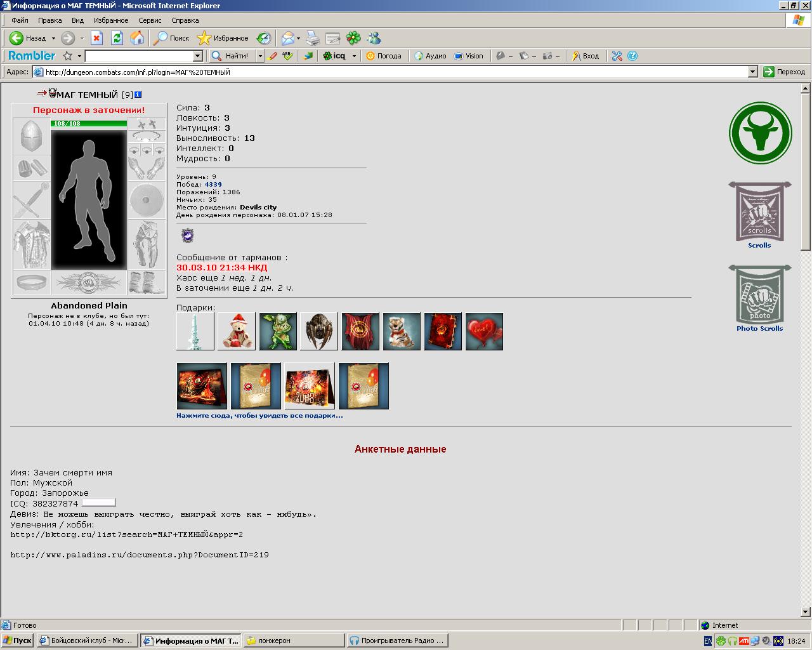The width and height of the screenshot is (812, 650).
Task: Open the Сервис menu
Action: point(150,20)
